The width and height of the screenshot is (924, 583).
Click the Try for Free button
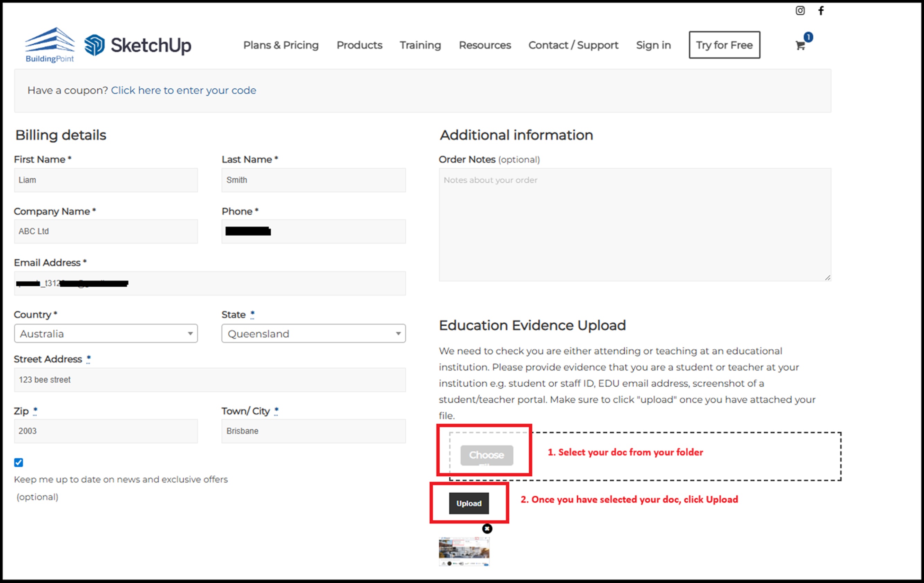point(724,45)
